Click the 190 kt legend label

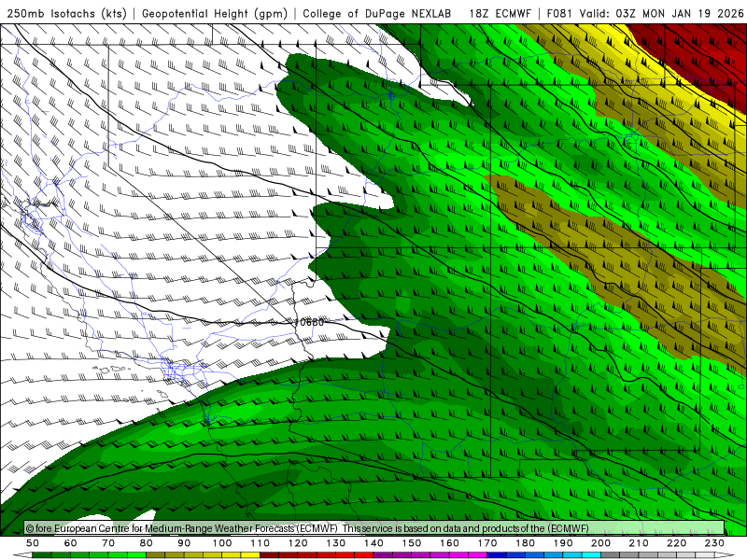coord(563,543)
